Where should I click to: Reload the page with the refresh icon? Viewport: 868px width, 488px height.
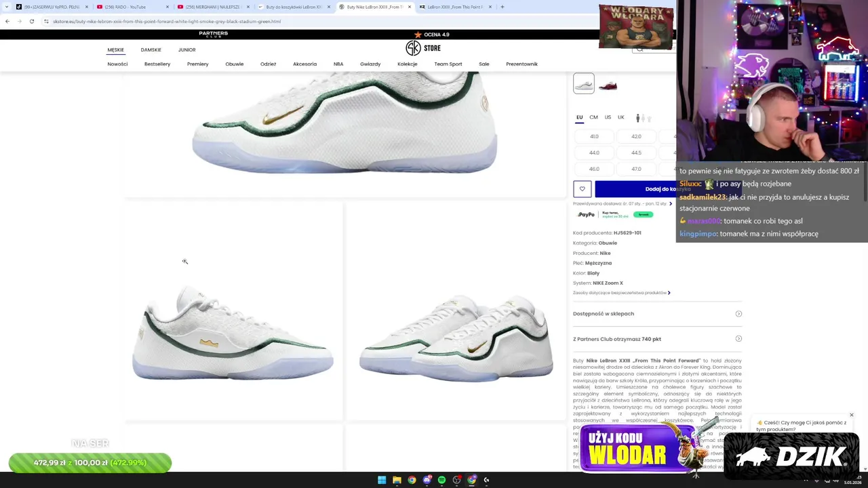click(31, 21)
